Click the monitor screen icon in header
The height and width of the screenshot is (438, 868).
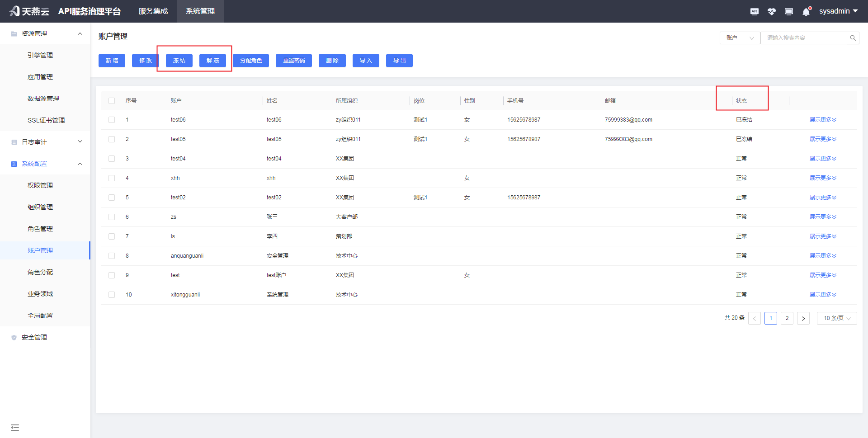click(788, 11)
